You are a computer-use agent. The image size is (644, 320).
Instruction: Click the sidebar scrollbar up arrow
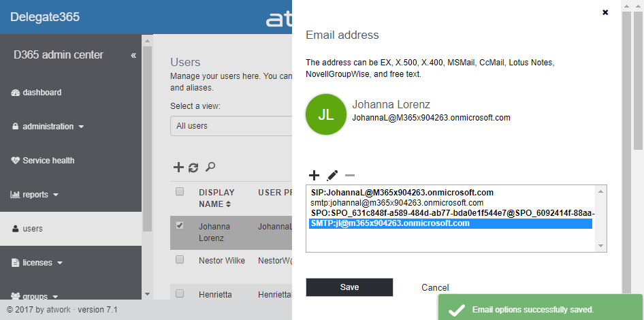tap(147, 40)
